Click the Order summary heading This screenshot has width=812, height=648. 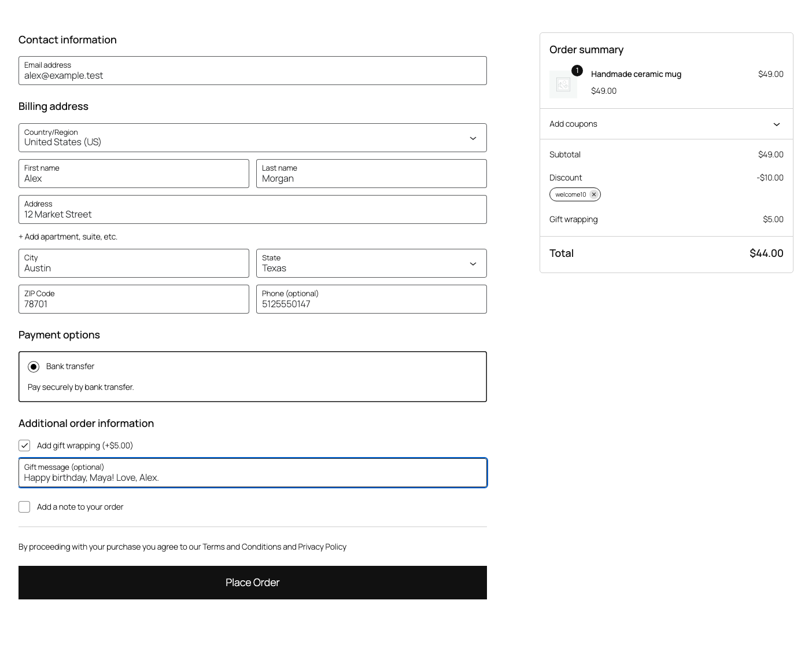[x=586, y=50]
